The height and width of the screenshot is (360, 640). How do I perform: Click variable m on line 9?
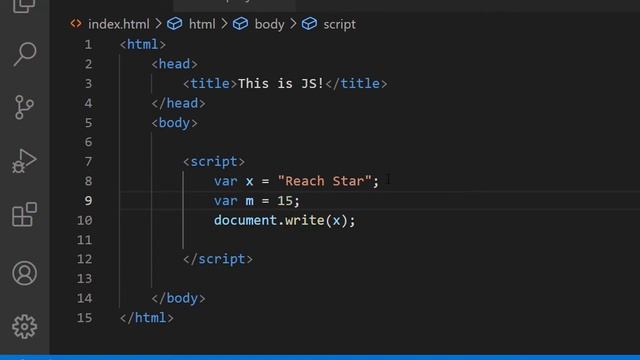(249, 201)
